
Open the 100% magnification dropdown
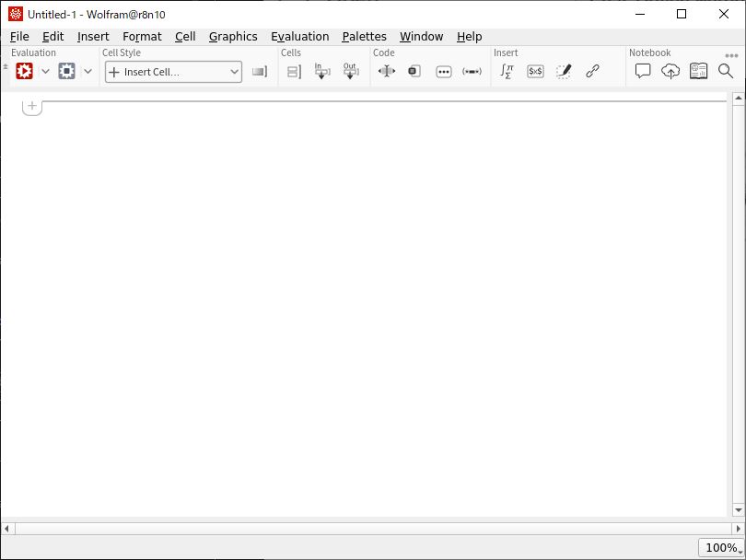(x=721, y=547)
